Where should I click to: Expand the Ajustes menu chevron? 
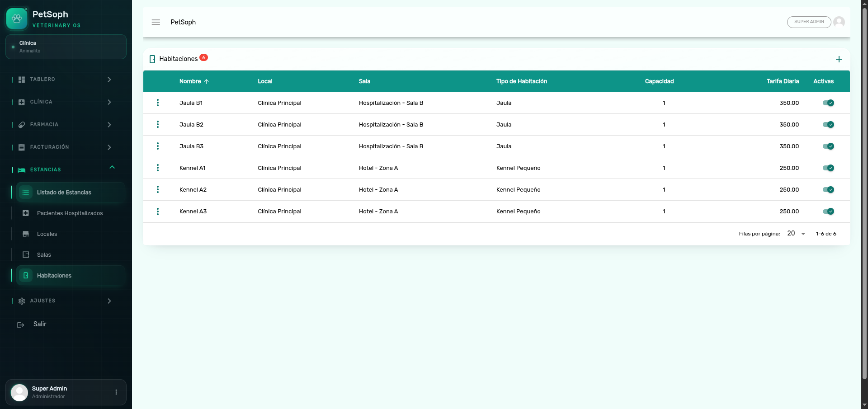coord(109,301)
